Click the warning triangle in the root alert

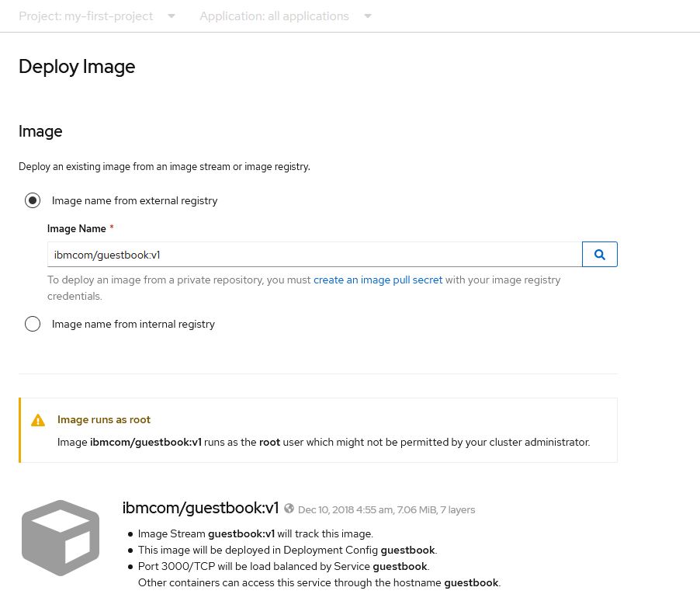(38, 420)
